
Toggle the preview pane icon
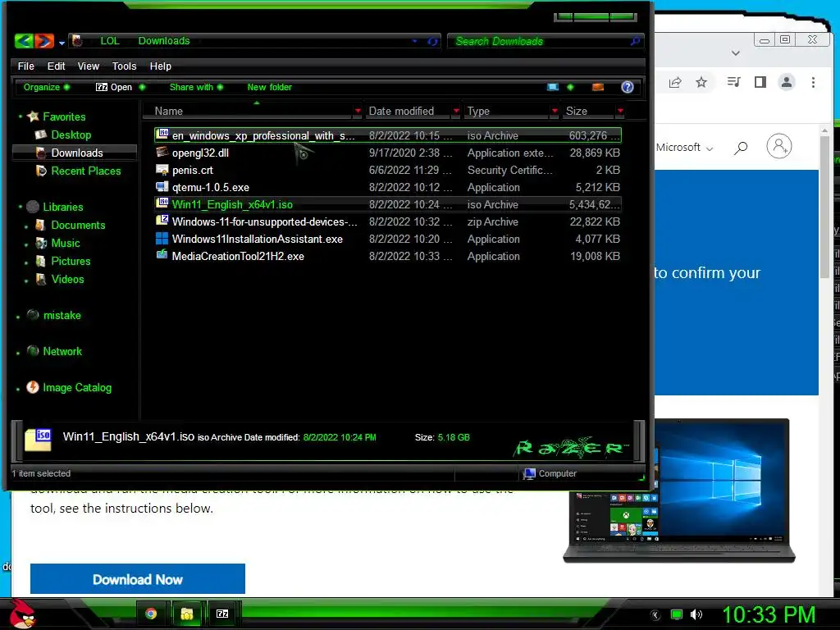tap(598, 87)
